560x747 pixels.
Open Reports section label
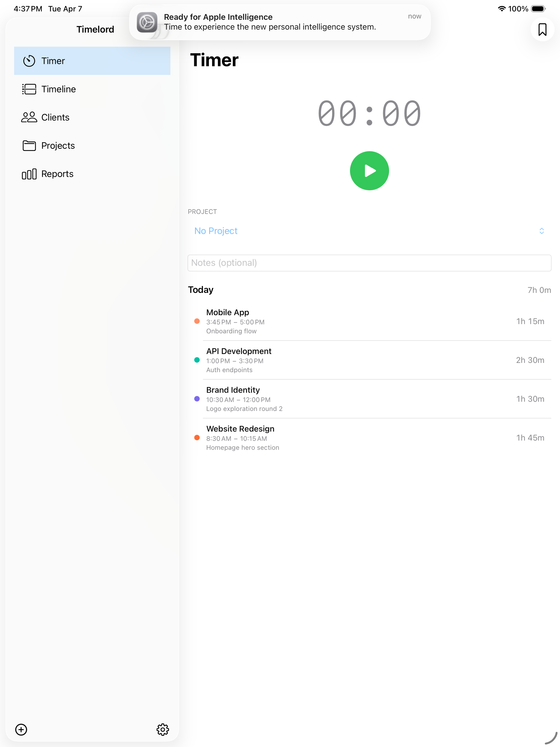tap(57, 174)
